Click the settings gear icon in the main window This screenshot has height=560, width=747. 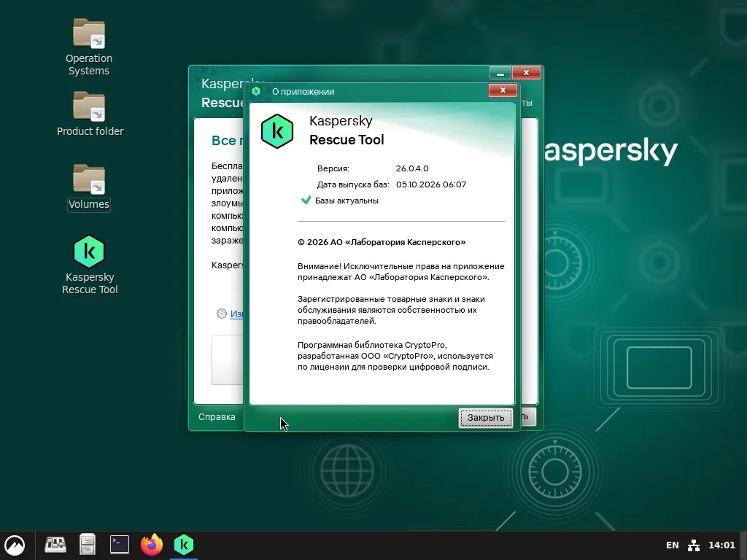[x=222, y=314]
